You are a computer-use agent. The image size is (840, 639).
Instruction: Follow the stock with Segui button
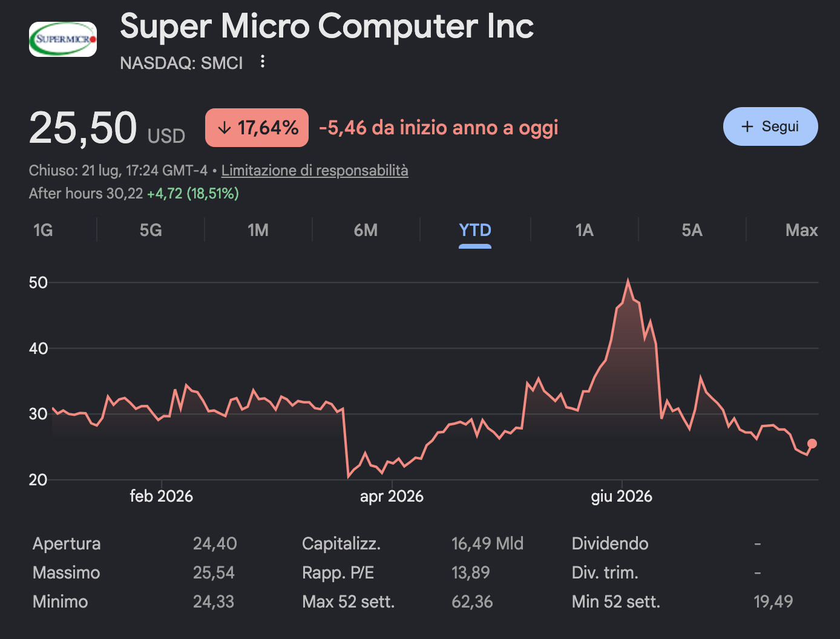tap(770, 126)
